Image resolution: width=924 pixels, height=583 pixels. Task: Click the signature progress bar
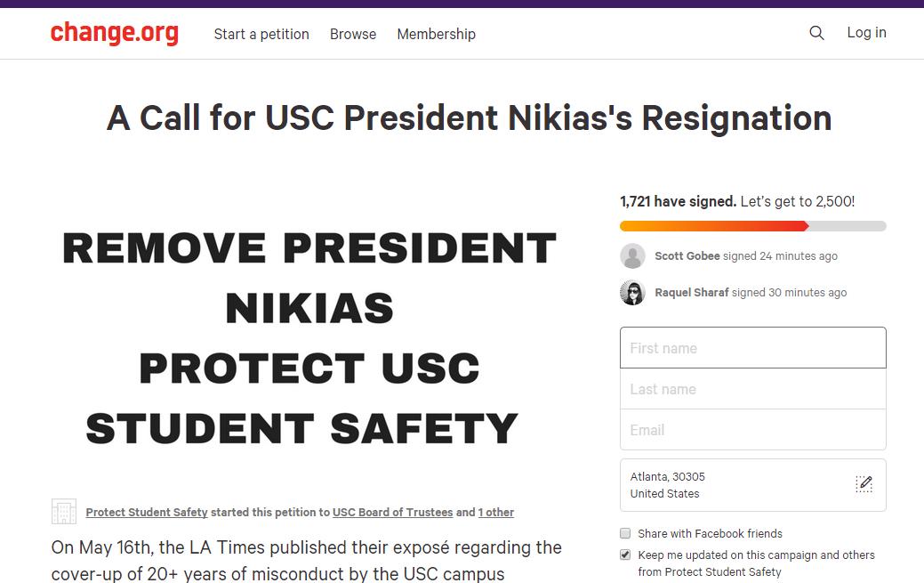[x=753, y=226]
